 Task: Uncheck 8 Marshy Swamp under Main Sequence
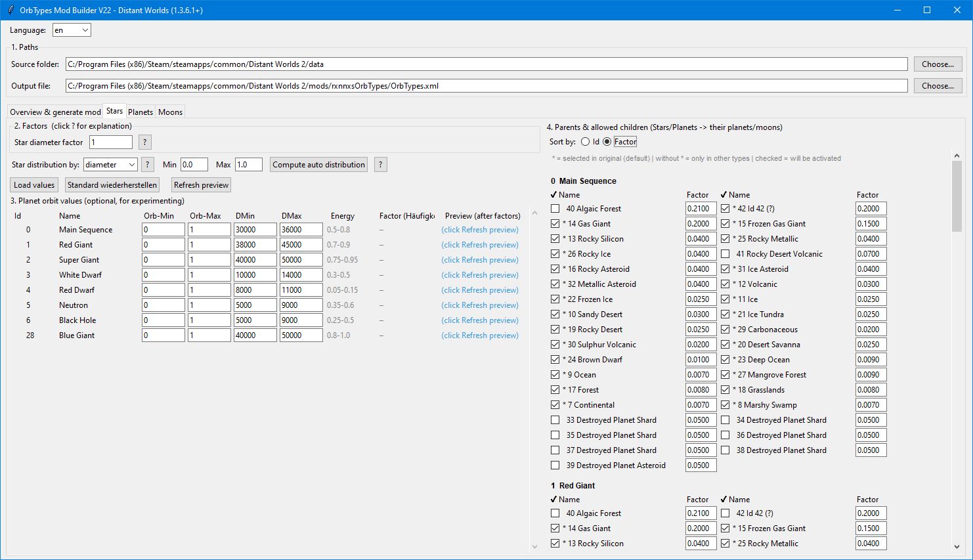tap(725, 405)
